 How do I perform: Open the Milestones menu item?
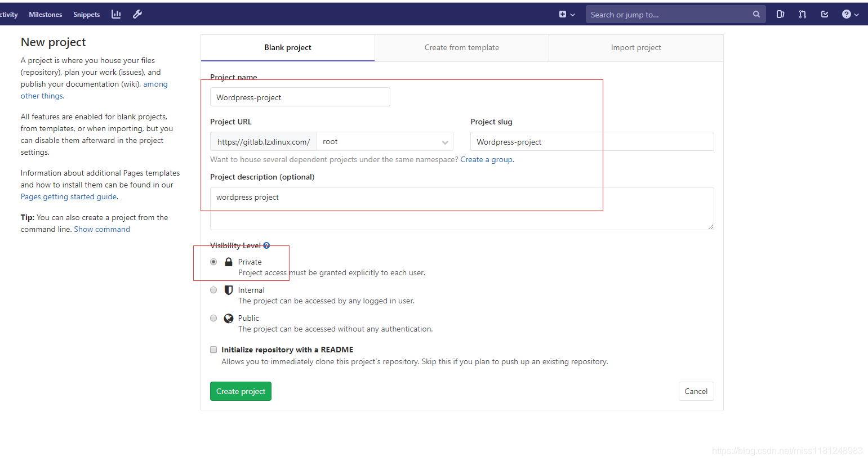(x=46, y=15)
